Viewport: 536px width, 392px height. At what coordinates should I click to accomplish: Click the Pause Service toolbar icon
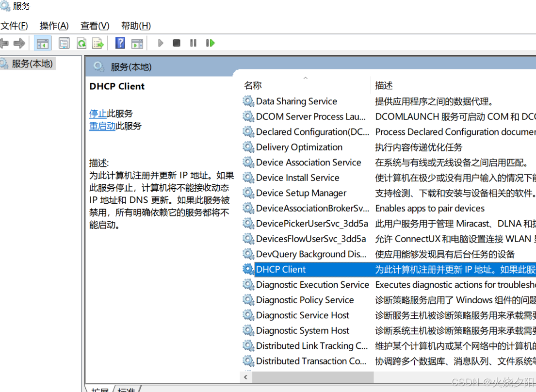click(193, 43)
